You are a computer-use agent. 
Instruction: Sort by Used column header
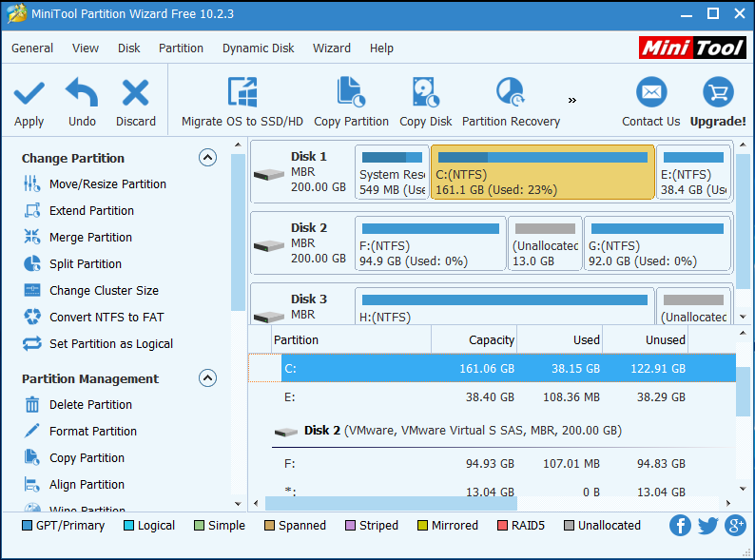559,340
